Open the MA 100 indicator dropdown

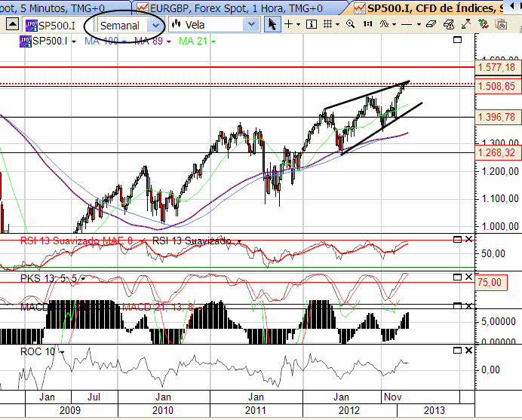coord(124,41)
